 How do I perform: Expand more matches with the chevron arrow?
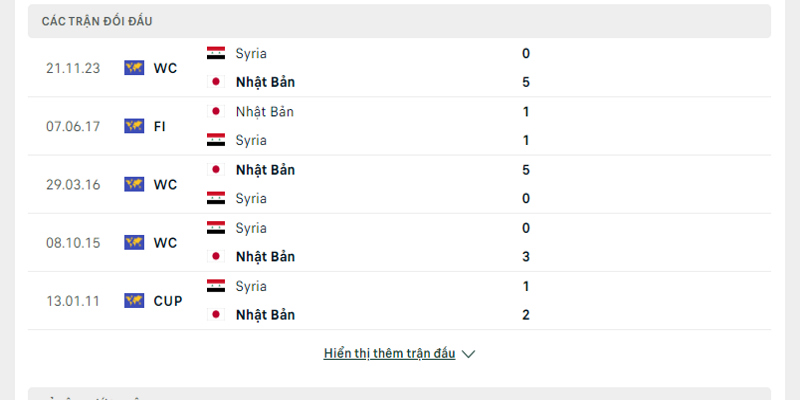click(x=469, y=354)
